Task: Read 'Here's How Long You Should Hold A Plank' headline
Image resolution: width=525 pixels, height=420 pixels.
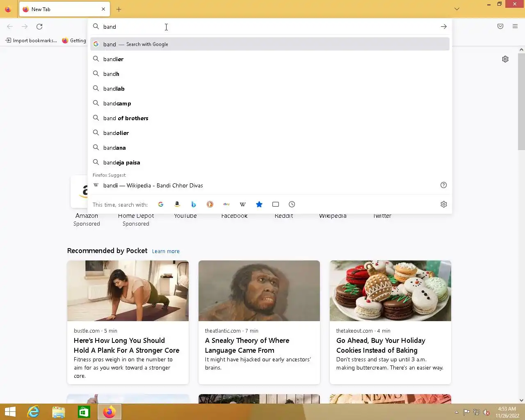Action: pos(126,345)
